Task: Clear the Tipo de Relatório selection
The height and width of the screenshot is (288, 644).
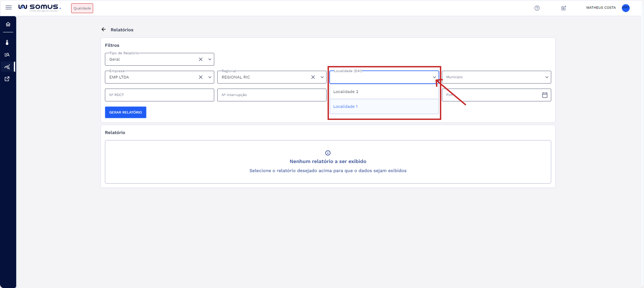Action: [x=201, y=59]
